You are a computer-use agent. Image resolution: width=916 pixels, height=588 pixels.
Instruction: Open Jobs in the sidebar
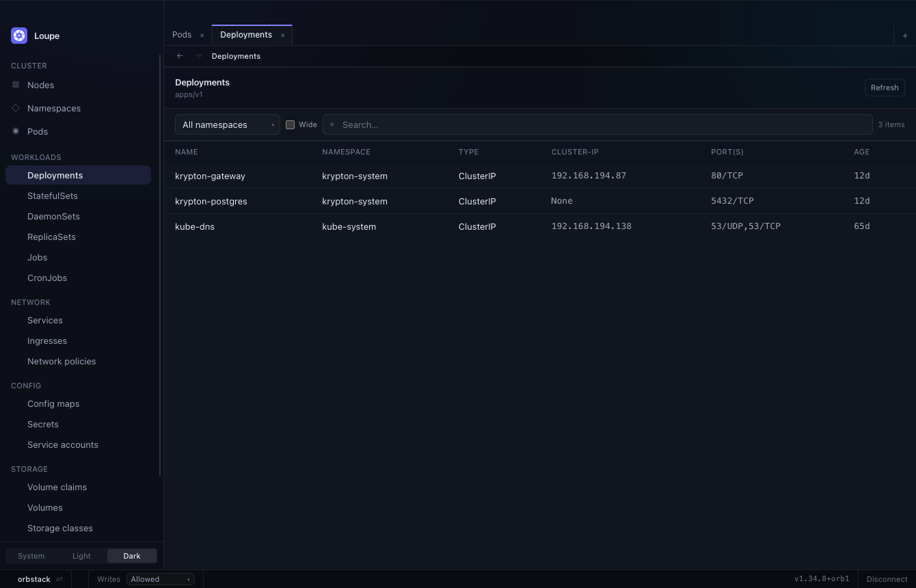tap(78, 257)
